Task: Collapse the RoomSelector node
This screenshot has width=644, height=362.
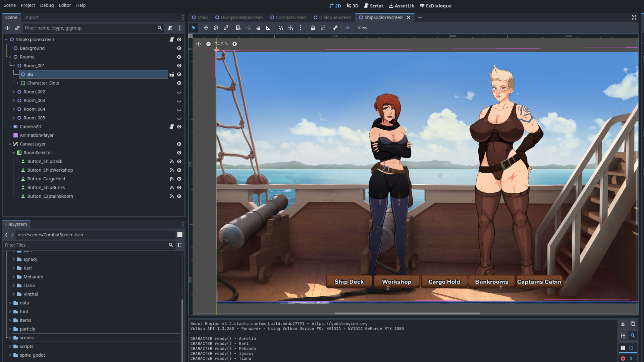Action: click(x=14, y=153)
